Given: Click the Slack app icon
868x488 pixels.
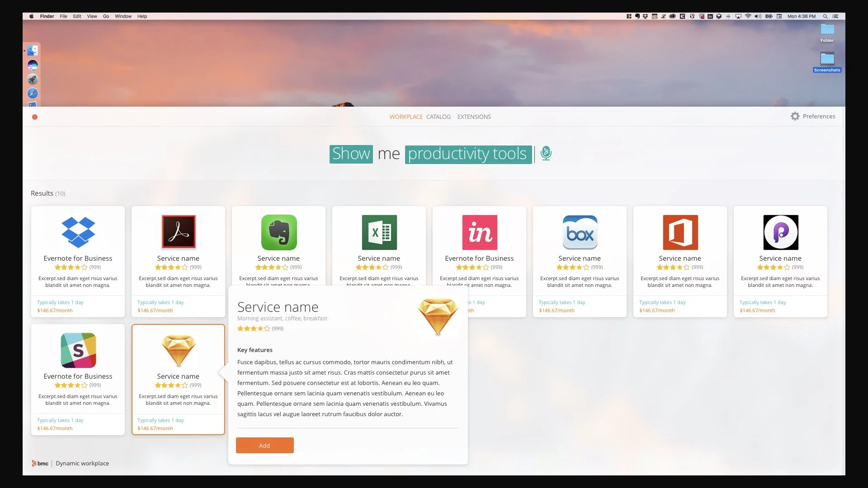Looking at the screenshot, I should coord(78,350).
